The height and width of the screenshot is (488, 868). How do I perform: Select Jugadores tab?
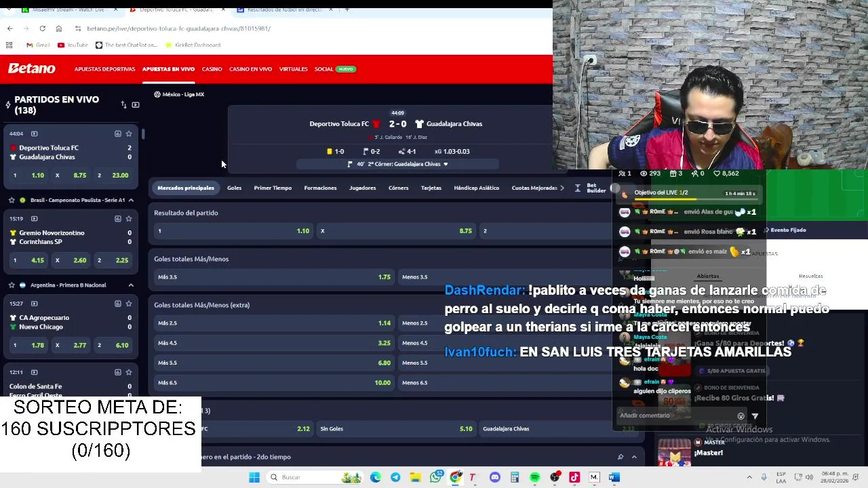(362, 188)
